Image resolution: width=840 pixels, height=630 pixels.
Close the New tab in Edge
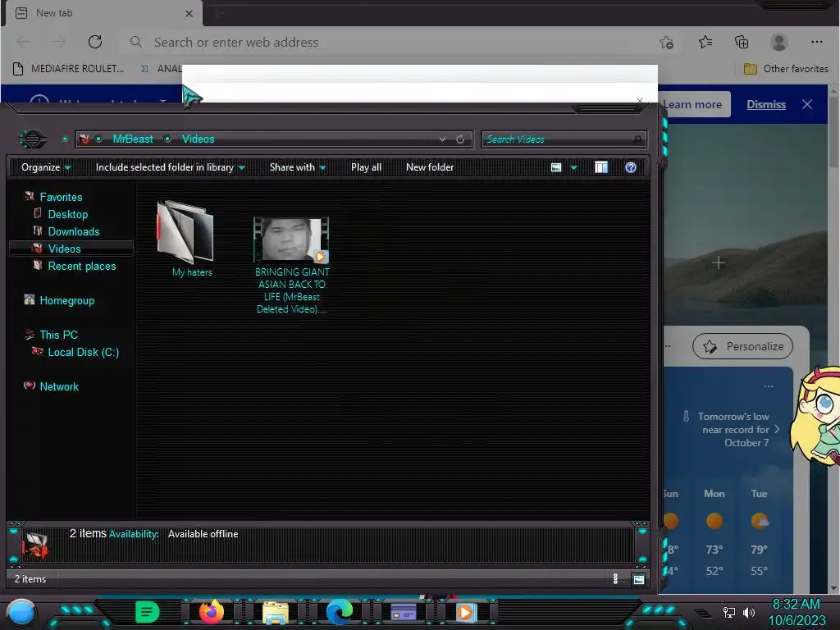point(189,13)
